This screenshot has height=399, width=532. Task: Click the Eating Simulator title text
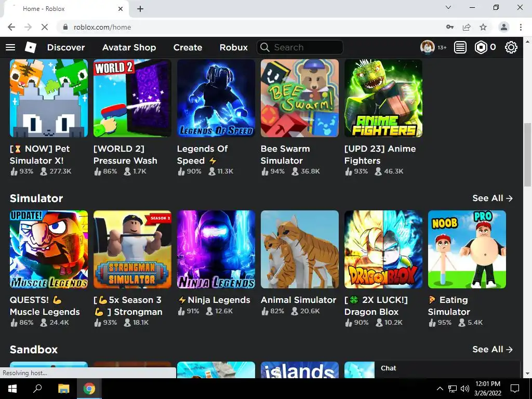449,305
